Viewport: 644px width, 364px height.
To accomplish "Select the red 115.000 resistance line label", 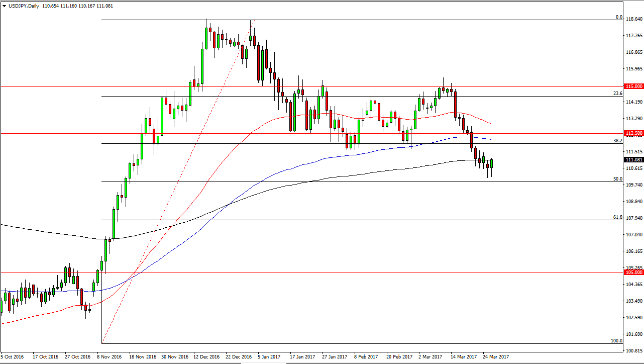I will click(632, 86).
